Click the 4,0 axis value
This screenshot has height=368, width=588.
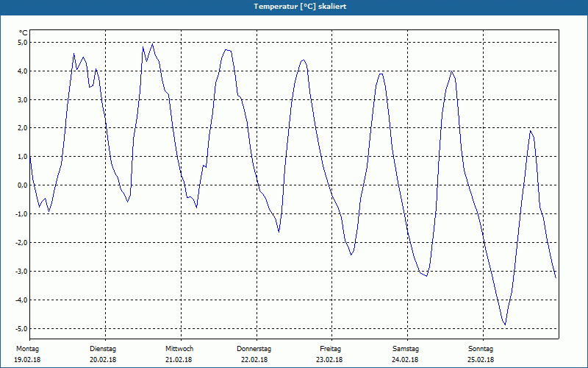point(23,71)
